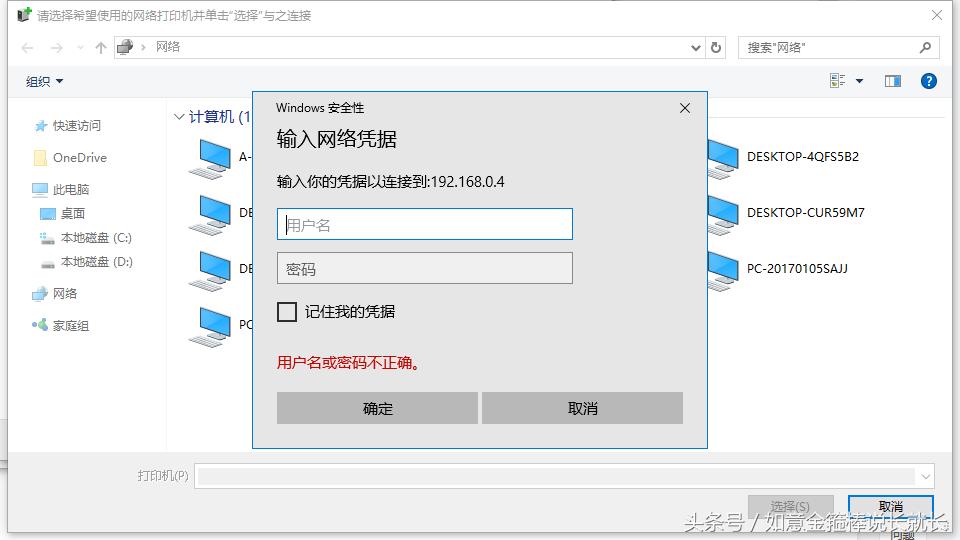This screenshot has height=540, width=960.
Task: Select 家庭组 in navigation pane
Action: pos(61,325)
